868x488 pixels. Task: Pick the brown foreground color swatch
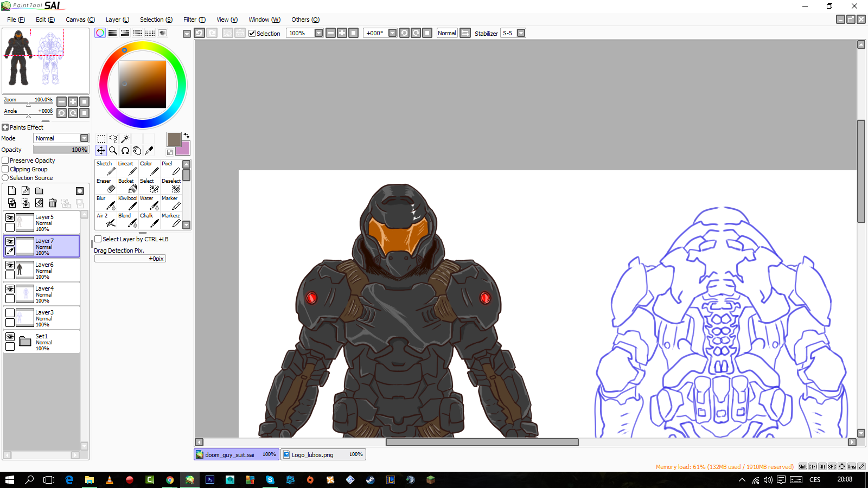[174, 139]
